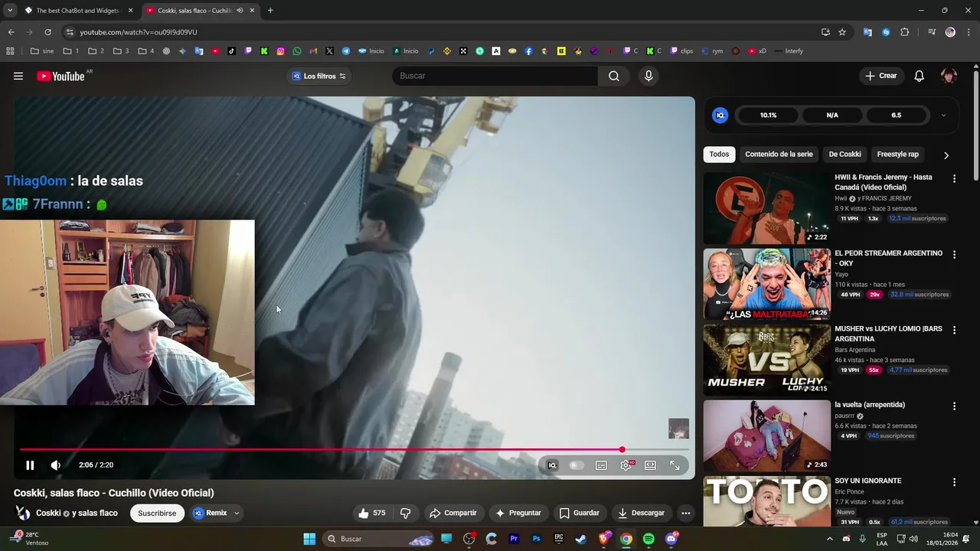The width and height of the screenshot is (980, 551).
Task: Save the video with Guardar
Action: 580,513
